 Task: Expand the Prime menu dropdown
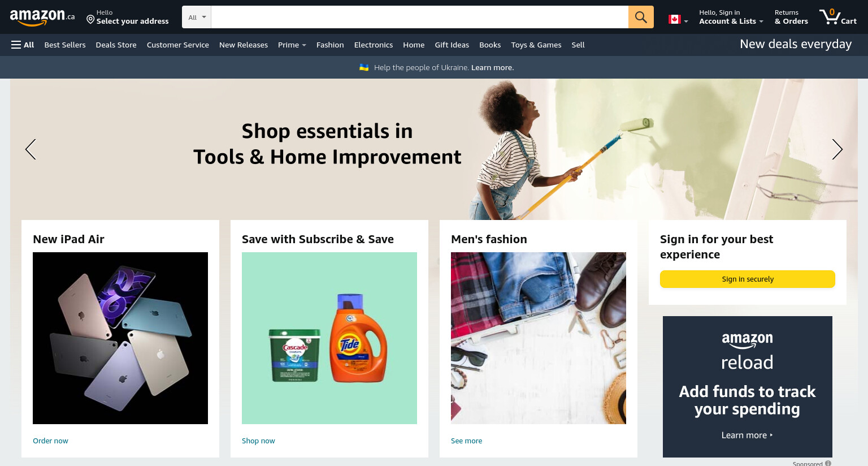[x=292, y=45]
